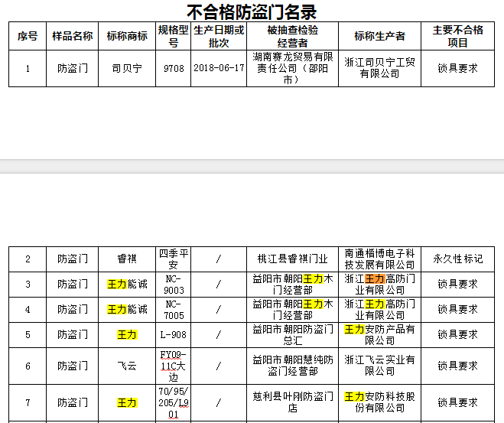Click the 湖南赛龙贸易有限责任公司 cell

[292, 69]
